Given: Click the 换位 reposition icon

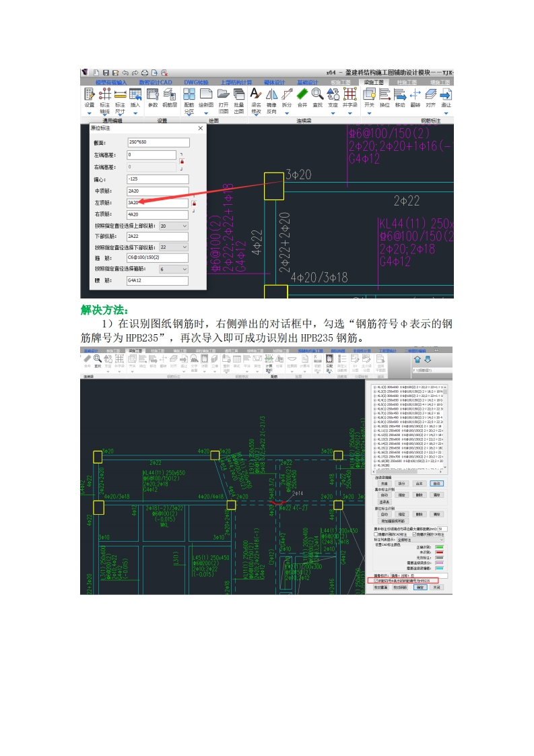Looking at the screenshot, I should coord(385,94).
